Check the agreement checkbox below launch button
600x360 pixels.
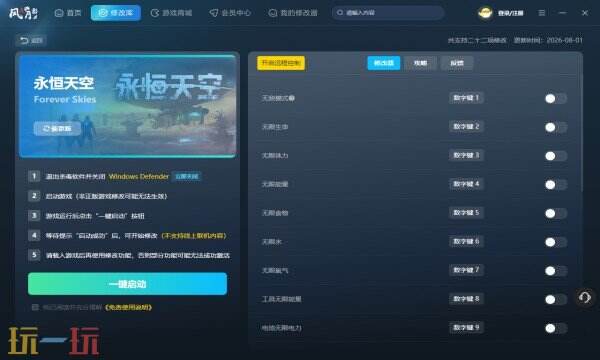click(x=35, y=307)
